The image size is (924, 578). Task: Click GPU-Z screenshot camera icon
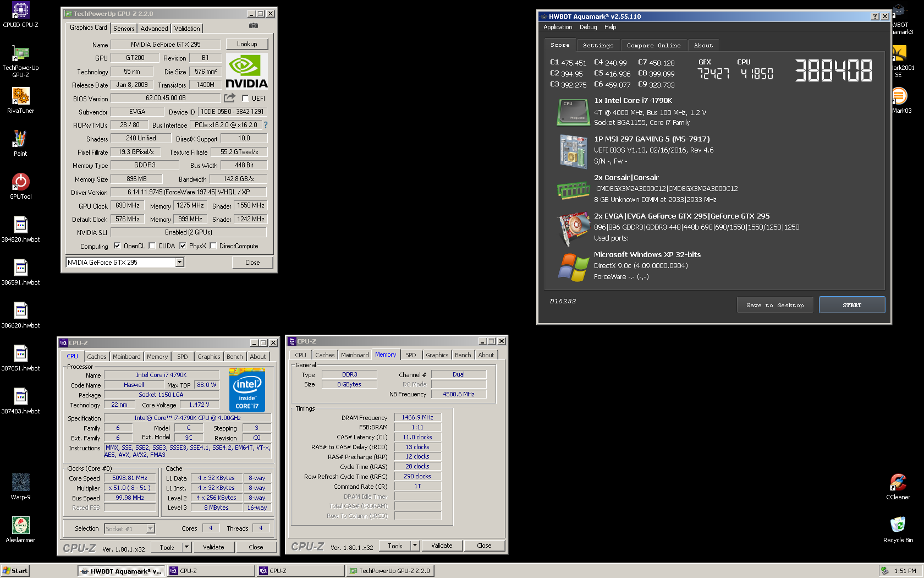(x=254, y=25)
